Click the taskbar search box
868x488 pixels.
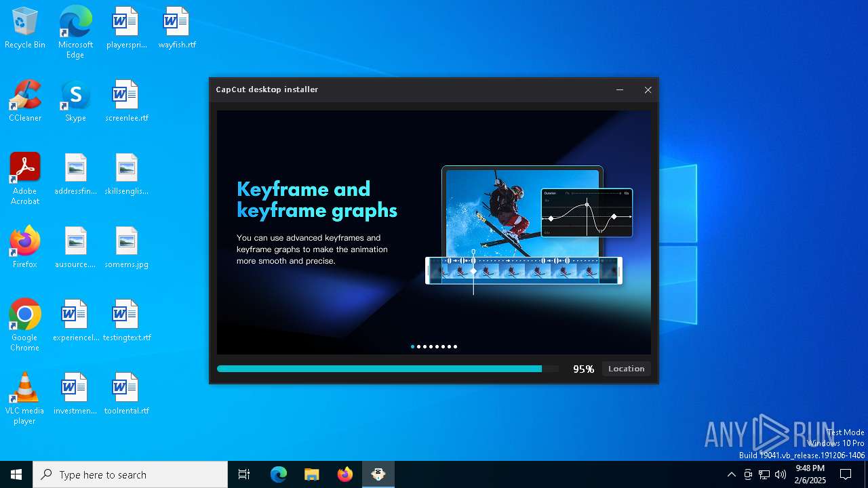130,474
